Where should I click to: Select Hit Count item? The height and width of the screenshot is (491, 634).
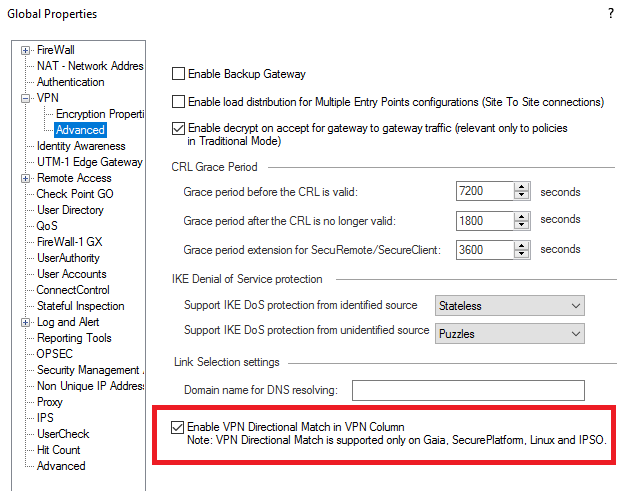(x=59, y=450)
